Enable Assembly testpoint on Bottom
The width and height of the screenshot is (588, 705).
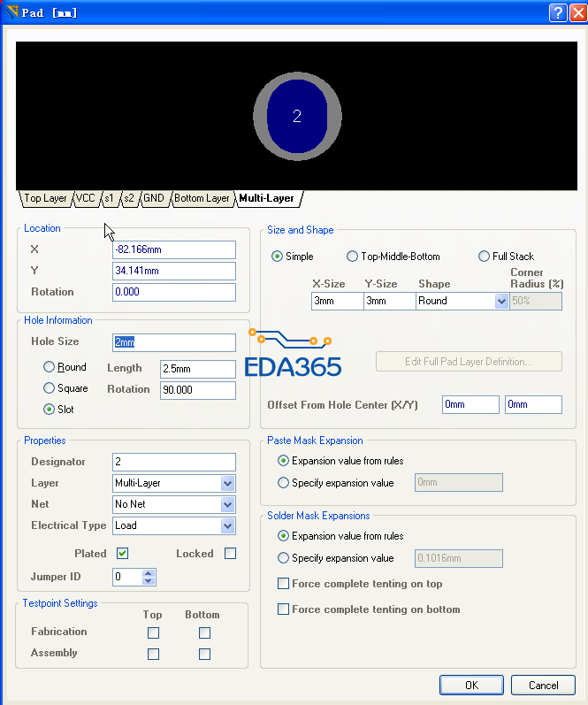click(204, 654)
